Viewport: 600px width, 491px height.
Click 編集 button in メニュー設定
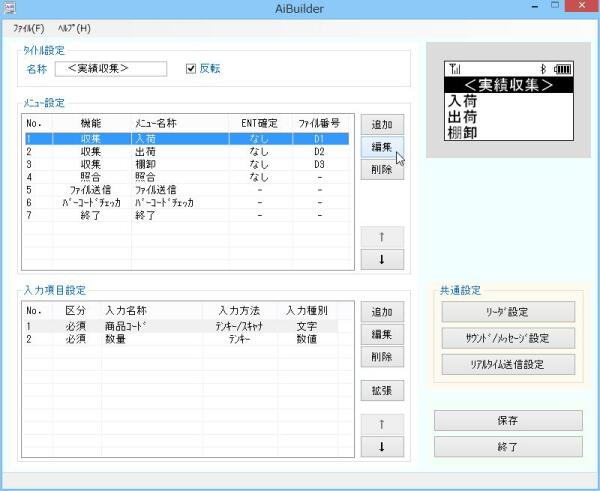coord(382,147)
